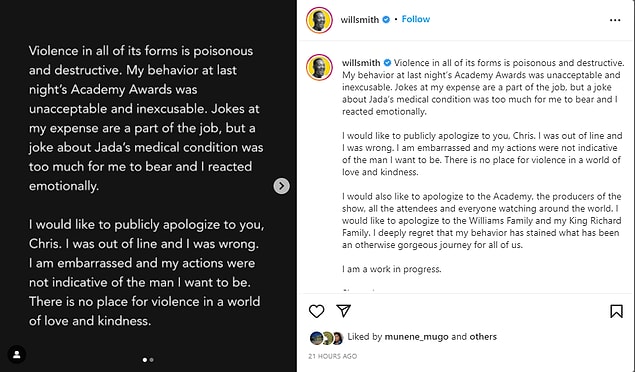Open the three-dot more options menu

click(615, 20)
